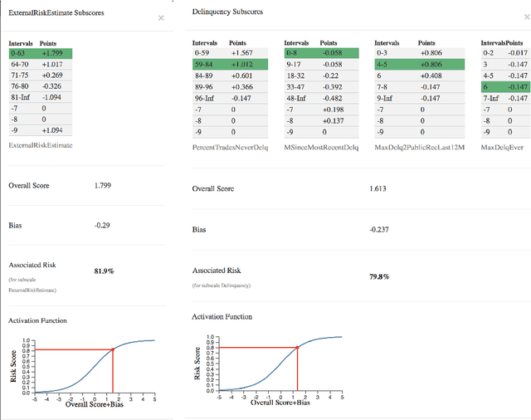Select the 7-Inf interval in MaxDelqEver

505,96
